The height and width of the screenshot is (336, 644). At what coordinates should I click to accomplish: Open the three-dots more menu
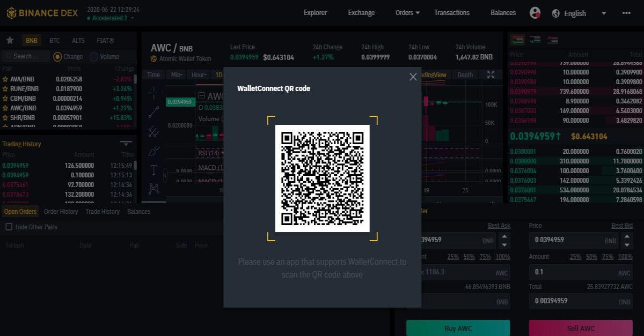point(627,13)
